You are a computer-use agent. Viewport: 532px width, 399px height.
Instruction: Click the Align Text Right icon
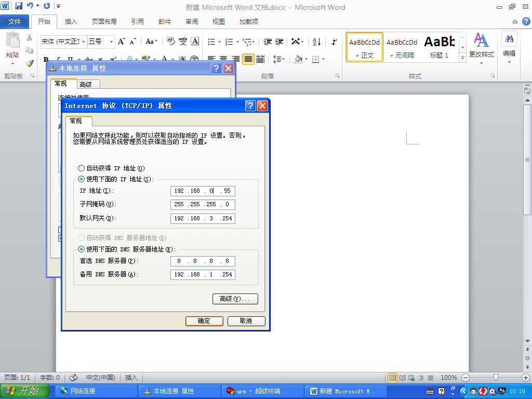[x=236, y=59]
